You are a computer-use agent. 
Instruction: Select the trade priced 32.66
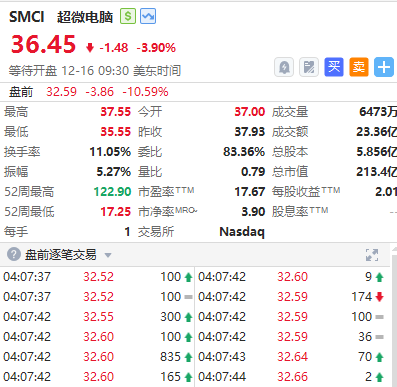click(x=291, y=376)
